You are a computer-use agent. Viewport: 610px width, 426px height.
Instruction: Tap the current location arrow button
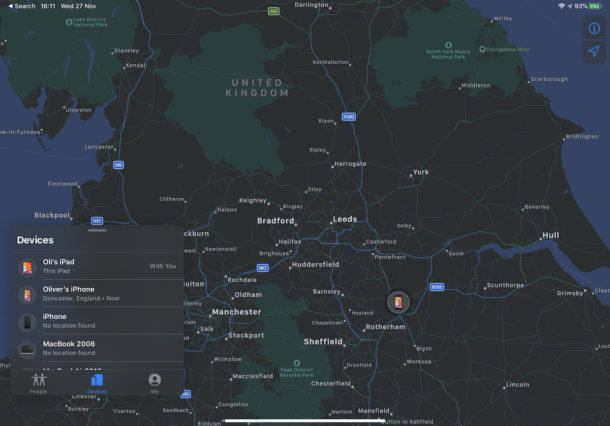coord(593,52)
